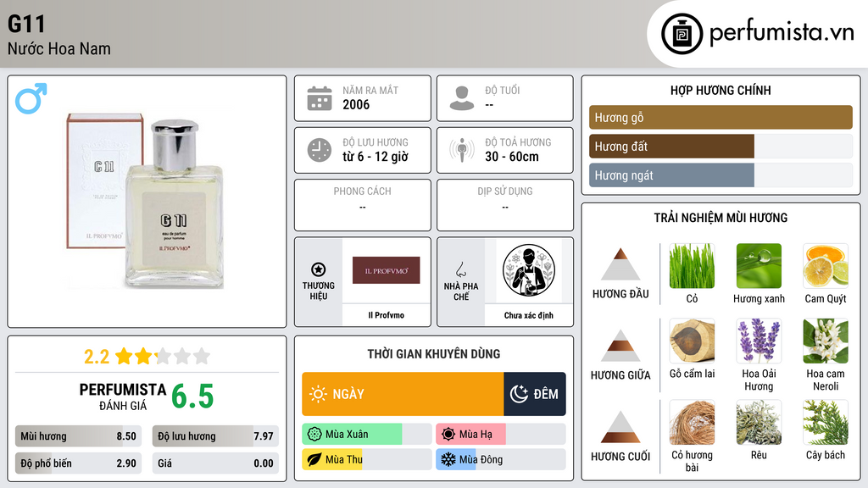This screenshot has height=488, width=868.
Task: Click the Hương giữa pyramid icon
Action: 620,346
